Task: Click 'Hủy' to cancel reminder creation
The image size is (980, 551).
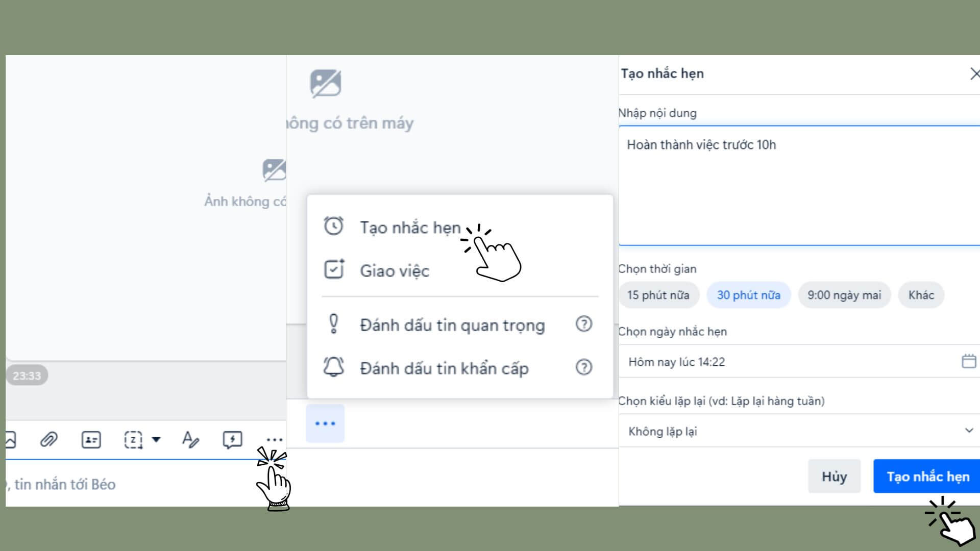Action: coord(834,477)
